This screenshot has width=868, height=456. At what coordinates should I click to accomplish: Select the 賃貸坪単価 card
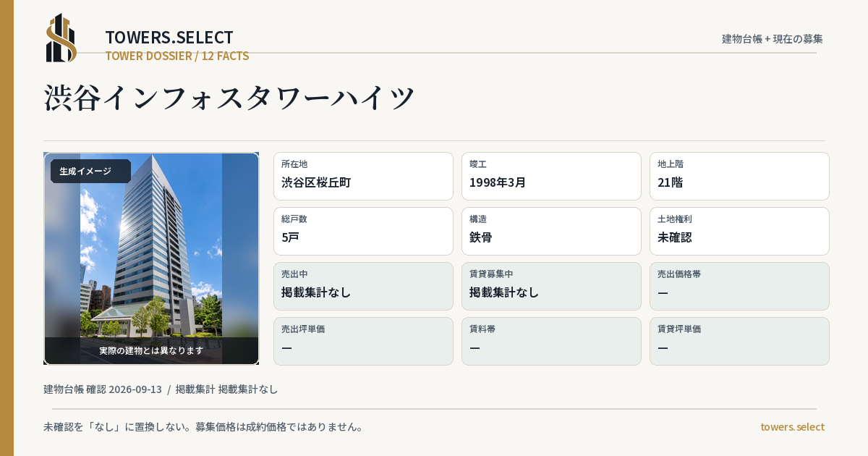coord(739,341)
